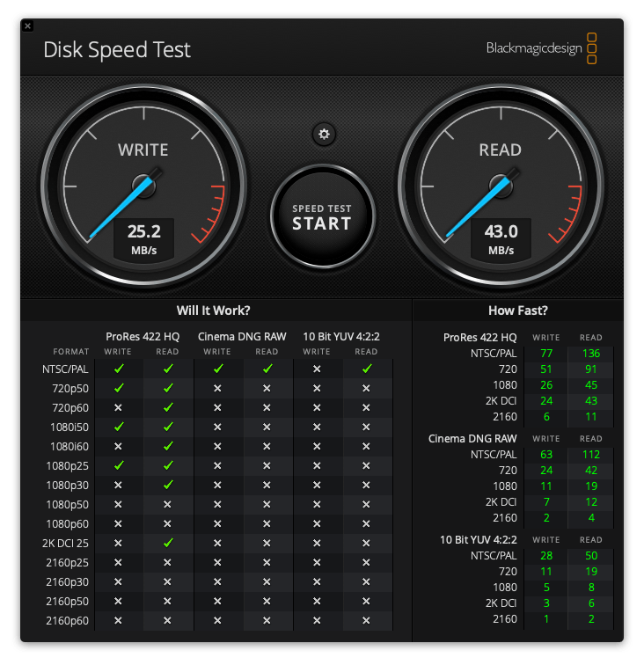Click the 10 Bit YUV 4:2:2 column heading in Will It Work
Screen dimensions: 644x665
(x=340, y=336)
